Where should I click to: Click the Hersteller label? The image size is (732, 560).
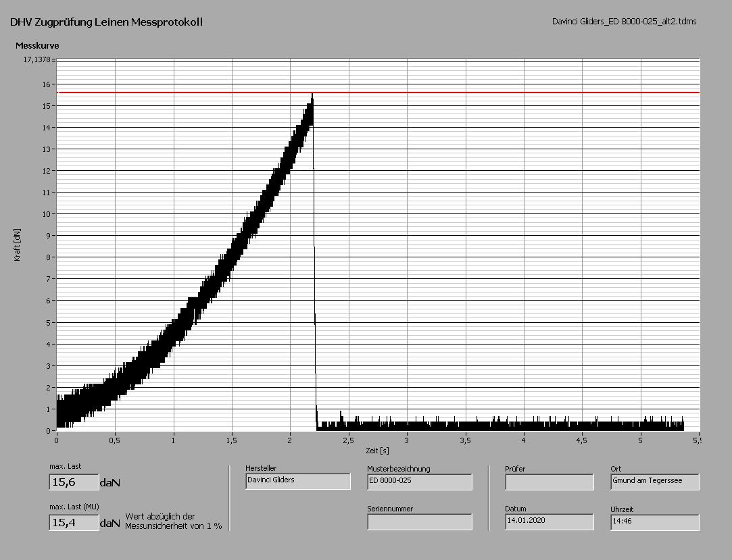point(261,468)
